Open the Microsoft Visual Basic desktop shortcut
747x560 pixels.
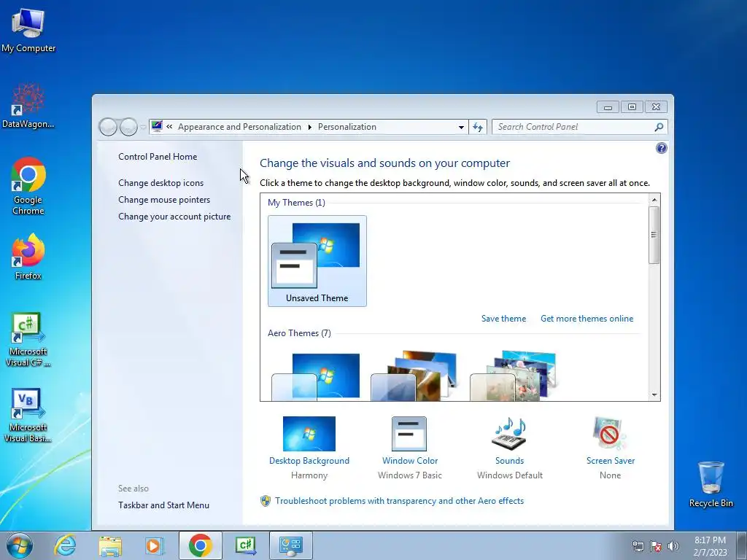(x=28, y=415)
